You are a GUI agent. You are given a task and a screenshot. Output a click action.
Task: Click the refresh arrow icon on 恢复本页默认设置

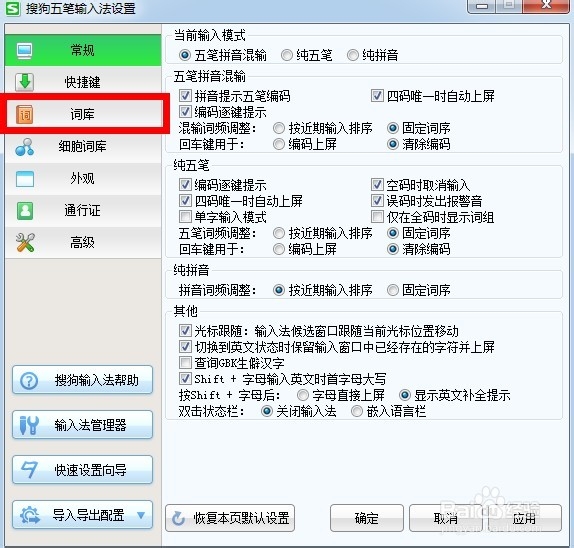coord(179,518)
